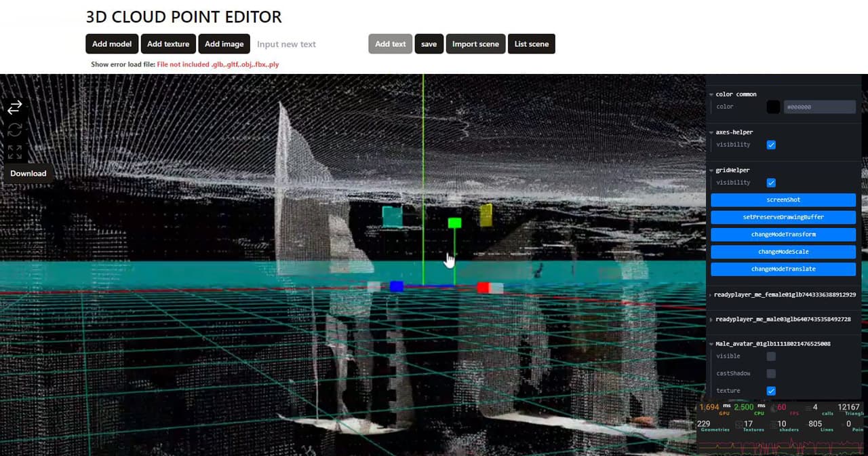Click the changeModeScale button
Viewport: 868px width, 456px height.
point(783,252)
